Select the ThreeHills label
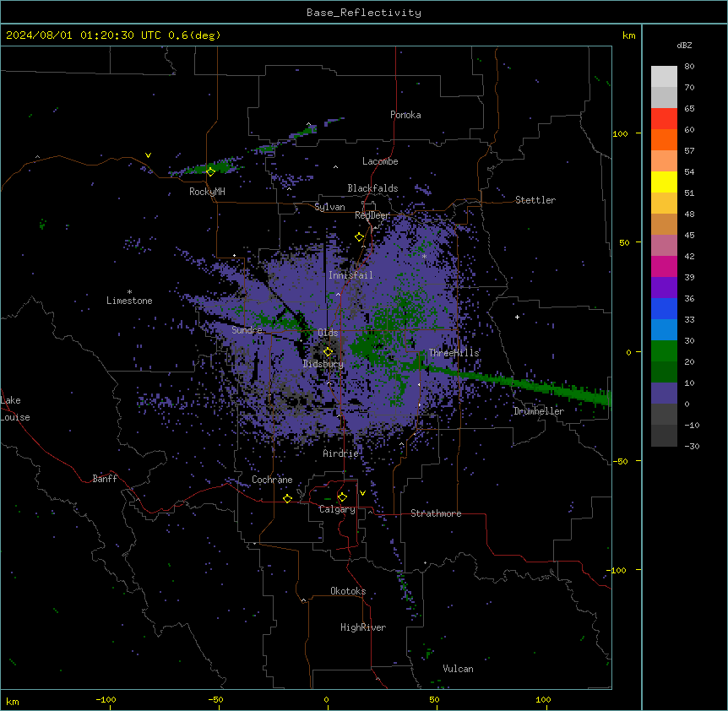Image resolution: width=728 pixels, height=711 pixels. click(454, 353)
